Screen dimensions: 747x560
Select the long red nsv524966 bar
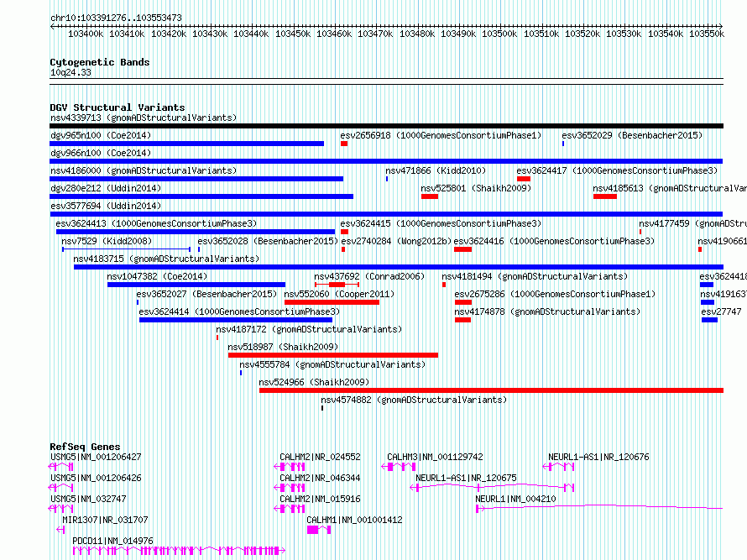[491, 390]
